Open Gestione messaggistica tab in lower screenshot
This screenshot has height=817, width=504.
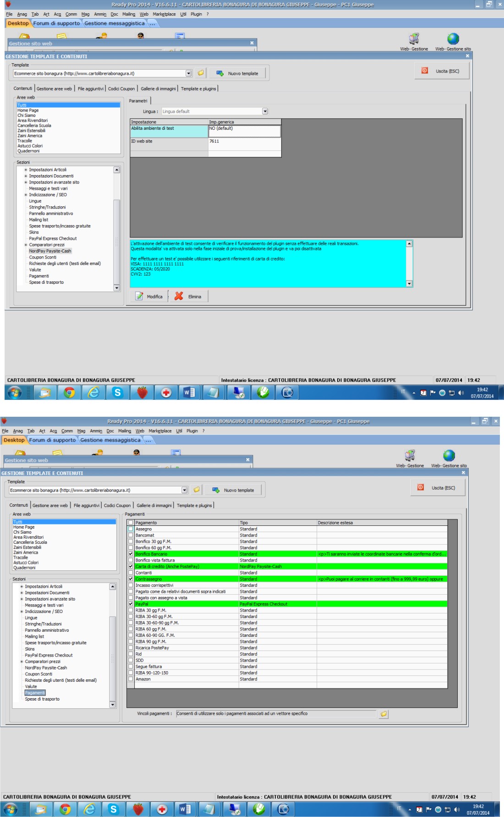point(110,440)
